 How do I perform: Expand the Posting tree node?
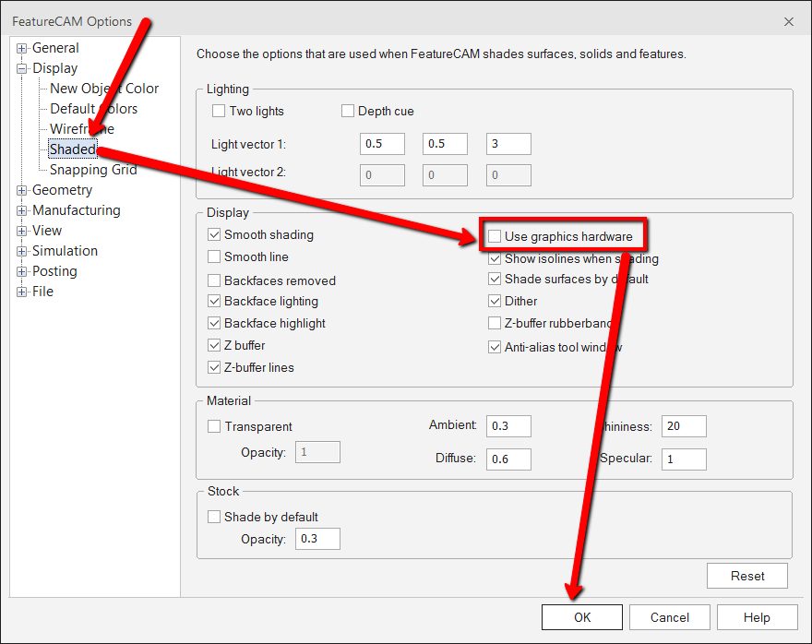[x=21, y=272]
